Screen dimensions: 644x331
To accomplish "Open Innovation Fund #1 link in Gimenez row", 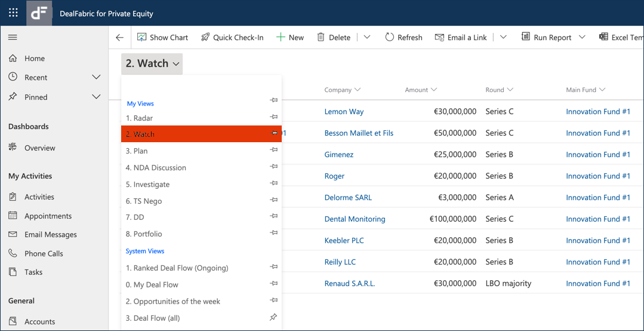I will coord(597,155).
